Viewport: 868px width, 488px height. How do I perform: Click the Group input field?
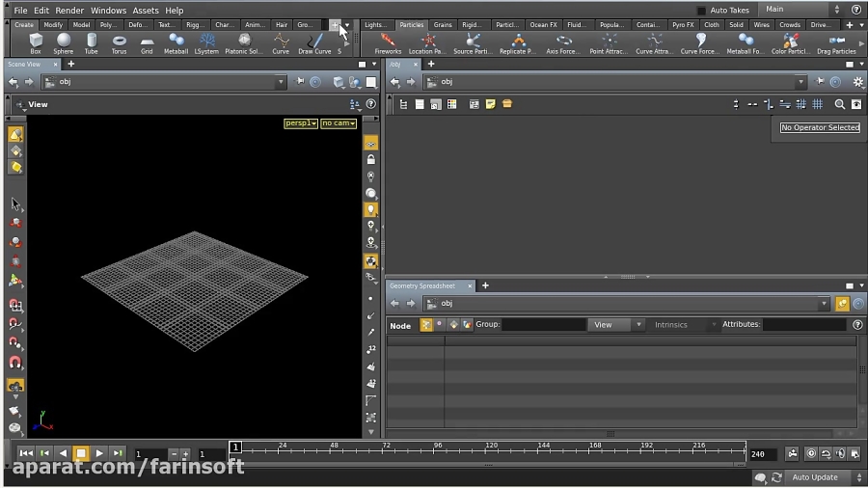tap(544, 325)
